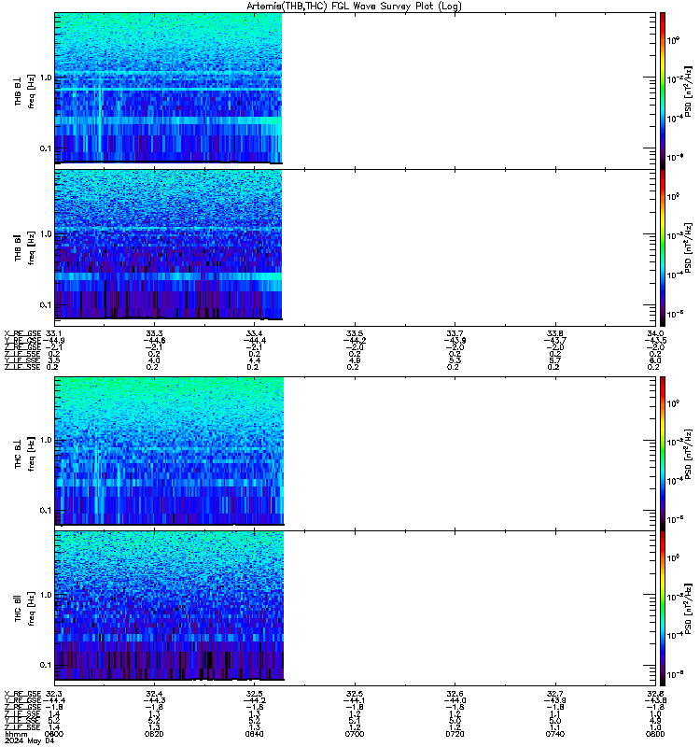Image resolution: width=700 pixels, height=747 pixels.
Task: Click the Y_RE_GSE value -44.6
Action: (x=154, y=340)
